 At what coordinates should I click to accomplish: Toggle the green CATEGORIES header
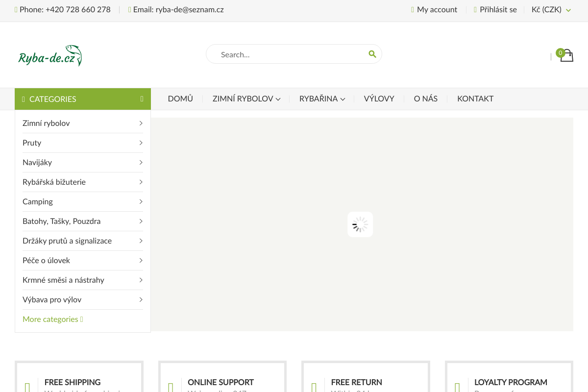[82, 99]
